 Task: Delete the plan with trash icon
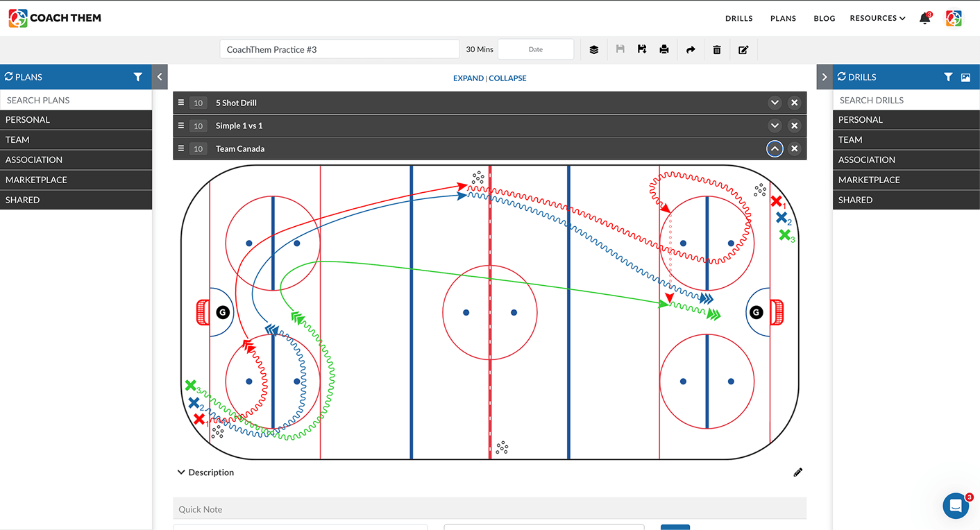(x=717, y=50)
